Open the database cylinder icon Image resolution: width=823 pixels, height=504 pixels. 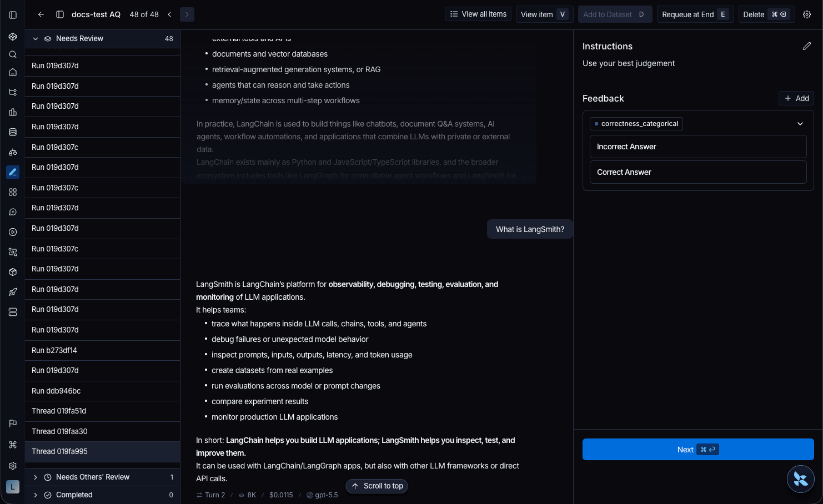[x=13, y=132]
